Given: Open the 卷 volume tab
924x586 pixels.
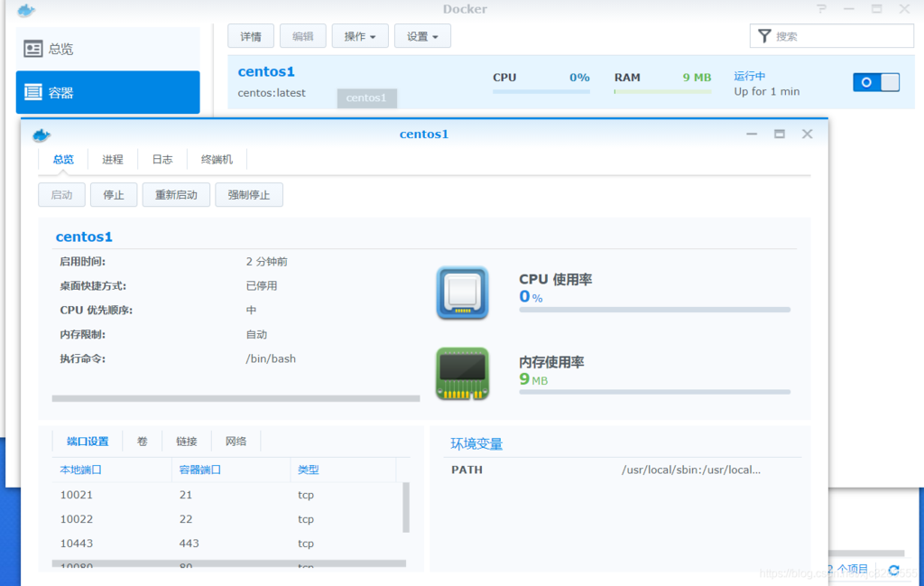Looking at the screenshot, I should coord(142,442).
